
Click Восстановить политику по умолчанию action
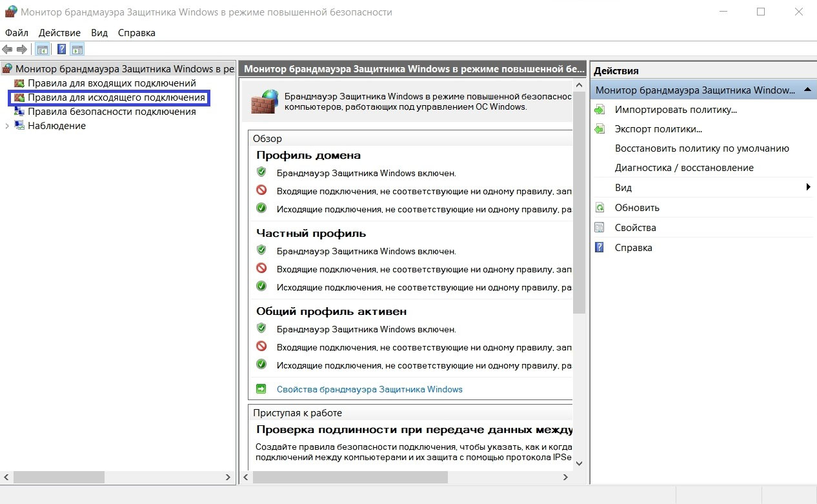pos(702,148)
